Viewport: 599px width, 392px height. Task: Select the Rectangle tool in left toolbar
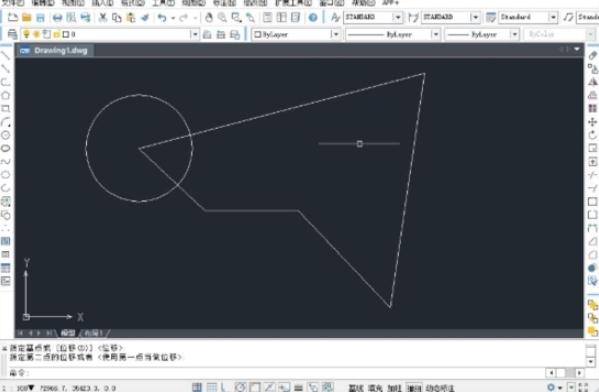click(5, 109)
